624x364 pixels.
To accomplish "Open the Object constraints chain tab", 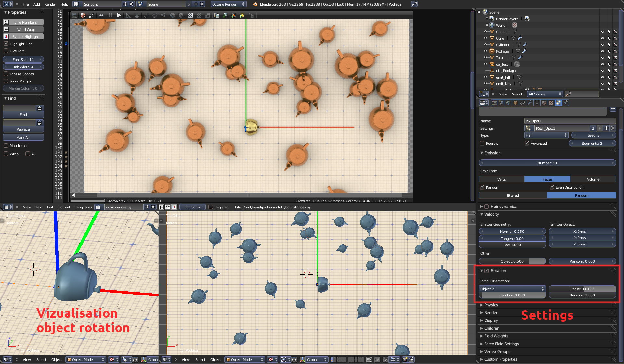I will pyautogui.click(x=523, y=103).
